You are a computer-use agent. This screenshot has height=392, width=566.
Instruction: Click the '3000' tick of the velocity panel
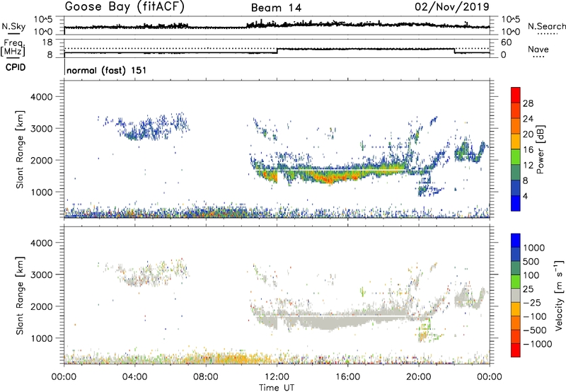click(x=42, y=275)
